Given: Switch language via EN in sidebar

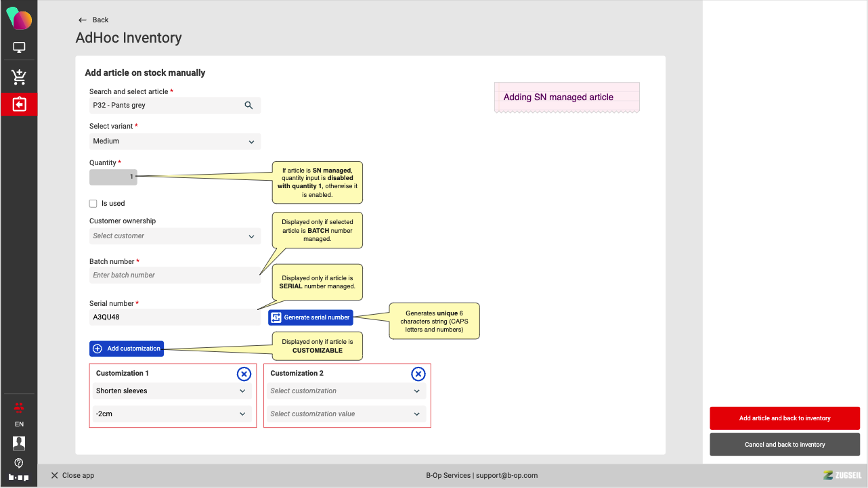Looking at the screenshot, I should (19, 424).
